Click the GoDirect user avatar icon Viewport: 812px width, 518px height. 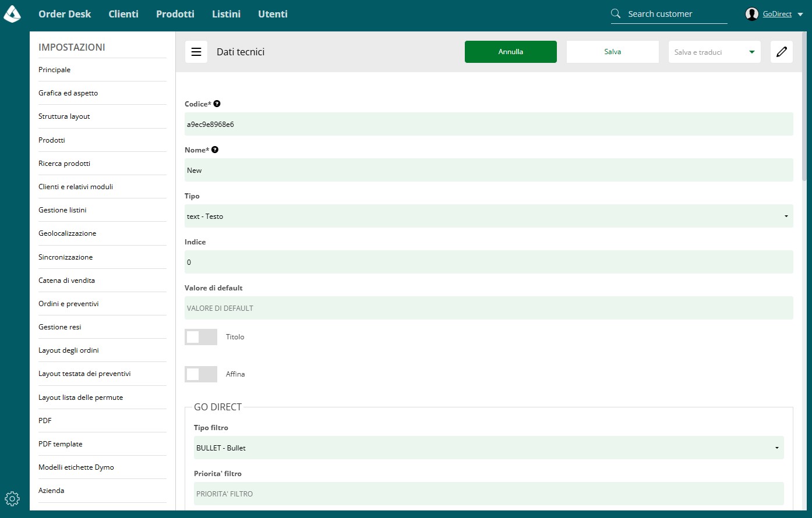[x=752, y=14]
